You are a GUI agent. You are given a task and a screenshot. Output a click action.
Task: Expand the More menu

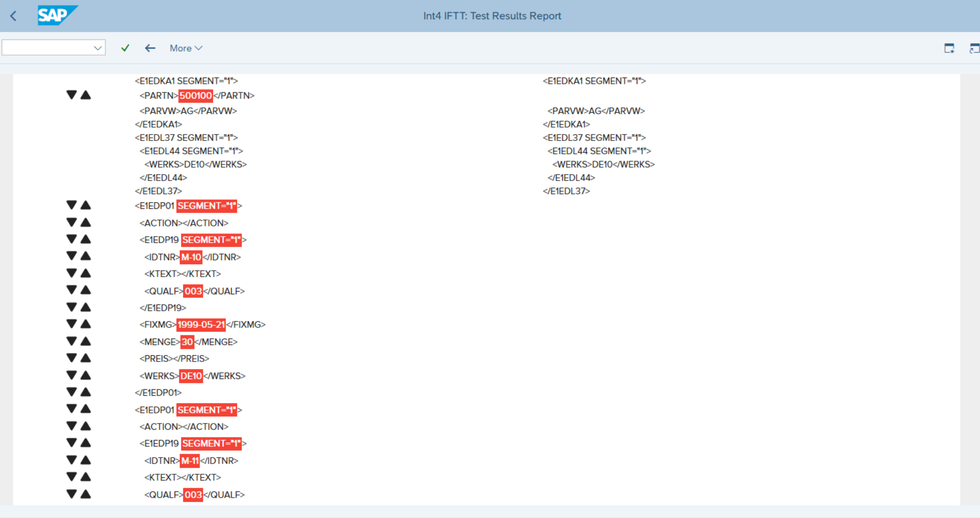coord(186,48)
